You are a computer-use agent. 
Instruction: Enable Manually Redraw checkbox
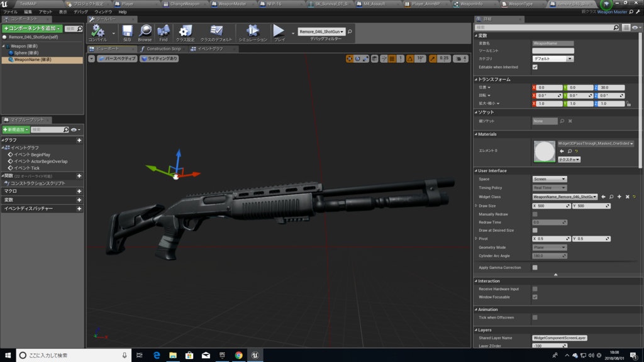pyautogui.click(x=535, y=214)
